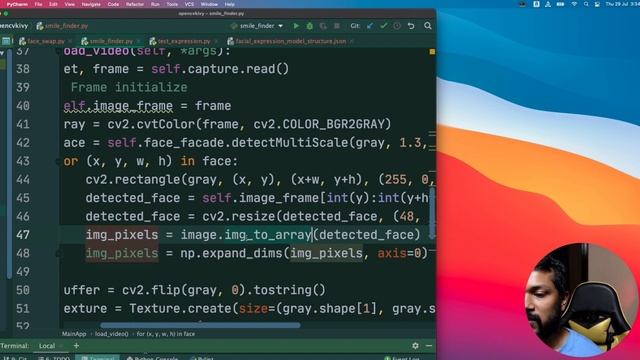Click the yellow warning inspection indicator
The image size is (640, 360).
(432, 52)
